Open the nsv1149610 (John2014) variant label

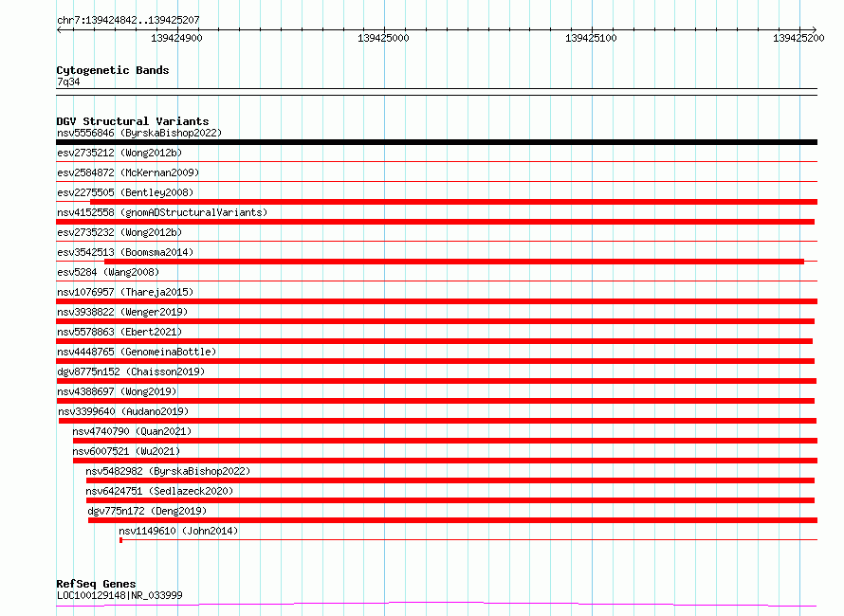178,531
